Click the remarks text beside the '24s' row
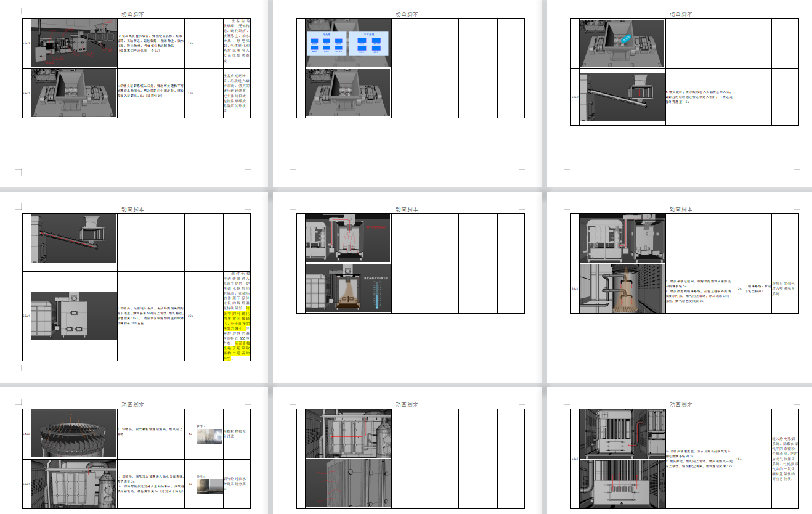 pos(237,42)
